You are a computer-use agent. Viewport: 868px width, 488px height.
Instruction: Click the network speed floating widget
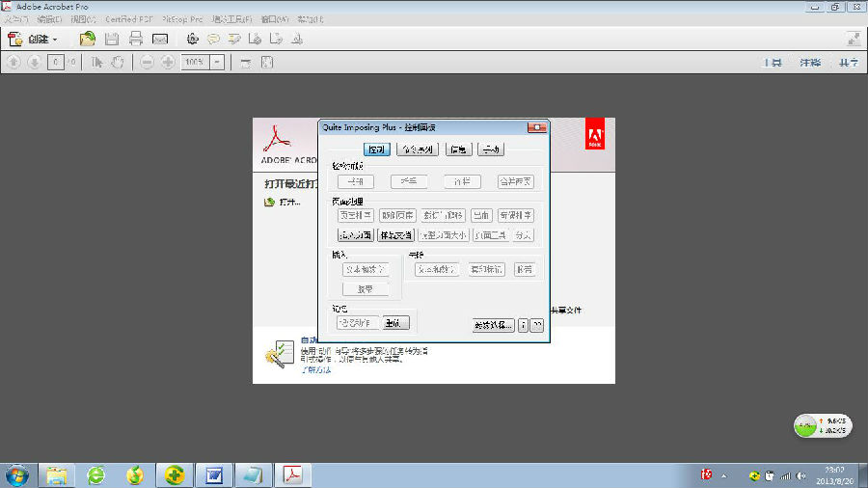823,426
